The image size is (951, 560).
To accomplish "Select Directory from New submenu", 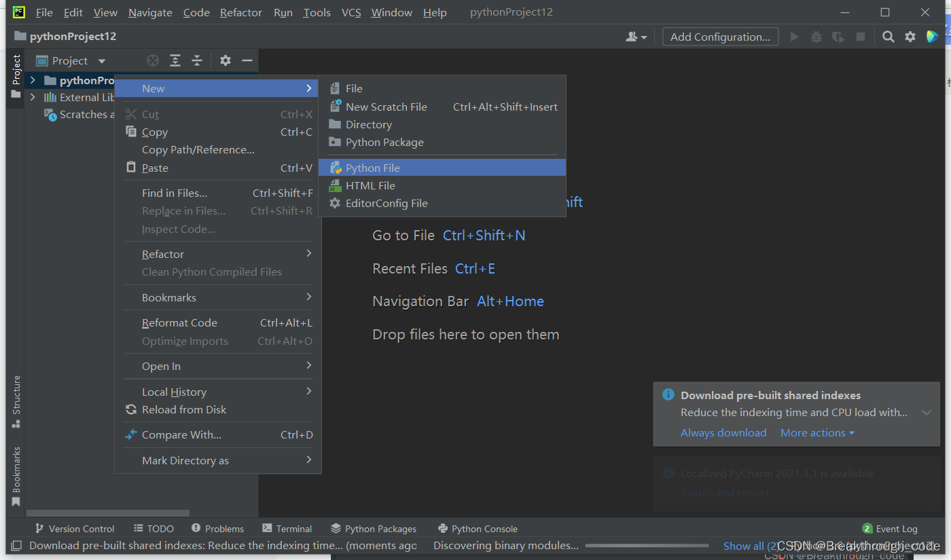I will [x=442, y=124].
